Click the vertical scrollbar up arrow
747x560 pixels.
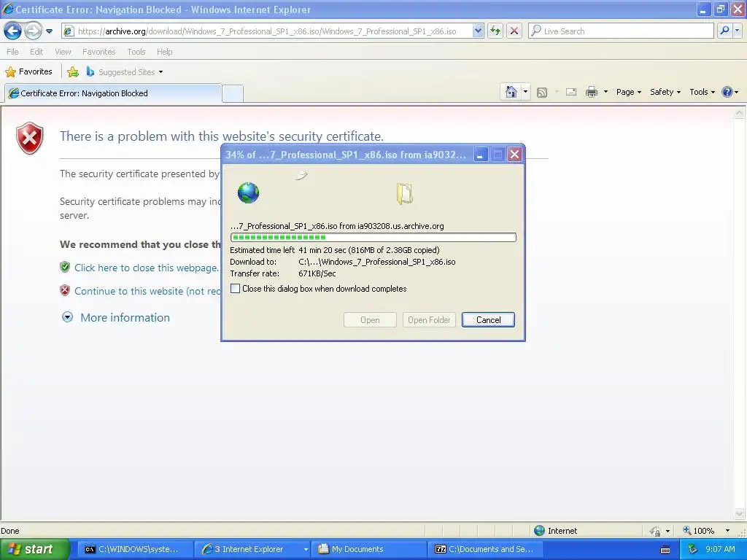[740, 113]
